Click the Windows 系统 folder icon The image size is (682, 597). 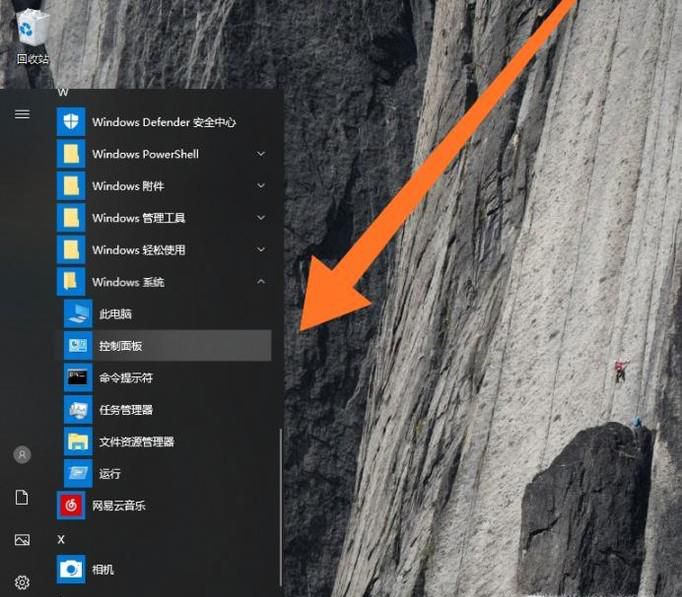tap(71, 282)
